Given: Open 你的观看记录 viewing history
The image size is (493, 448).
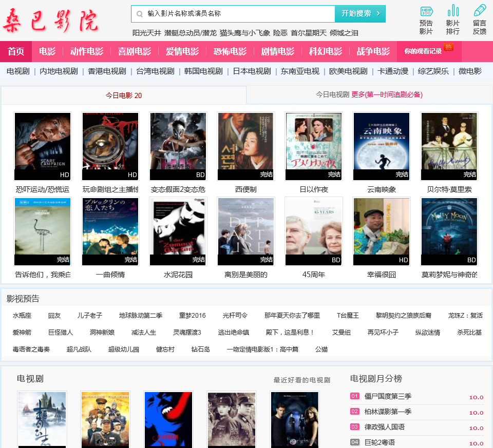Looking at the screenshot, I should pyautogui.click(x=423, y=51).
